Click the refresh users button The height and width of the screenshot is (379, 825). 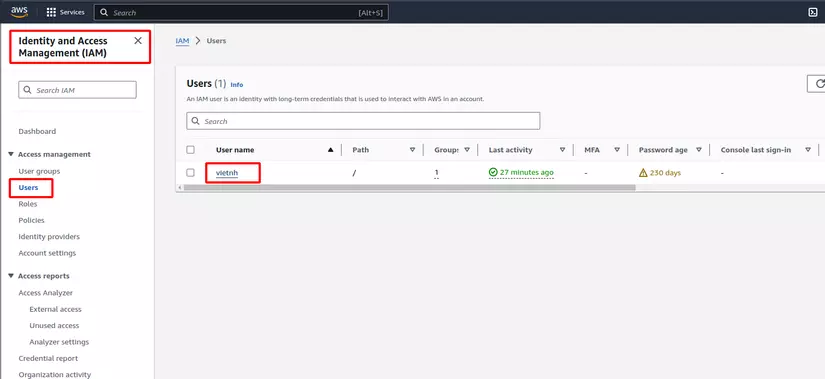[819, 84]
